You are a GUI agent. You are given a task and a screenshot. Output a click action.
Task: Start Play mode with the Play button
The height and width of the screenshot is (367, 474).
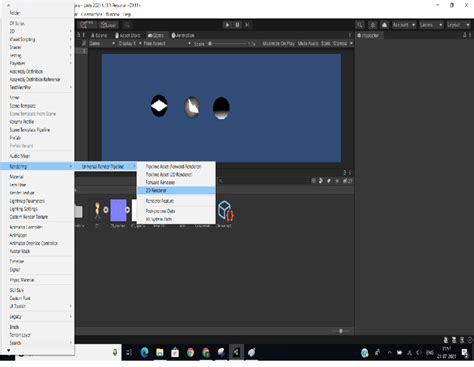pos(227,25)
